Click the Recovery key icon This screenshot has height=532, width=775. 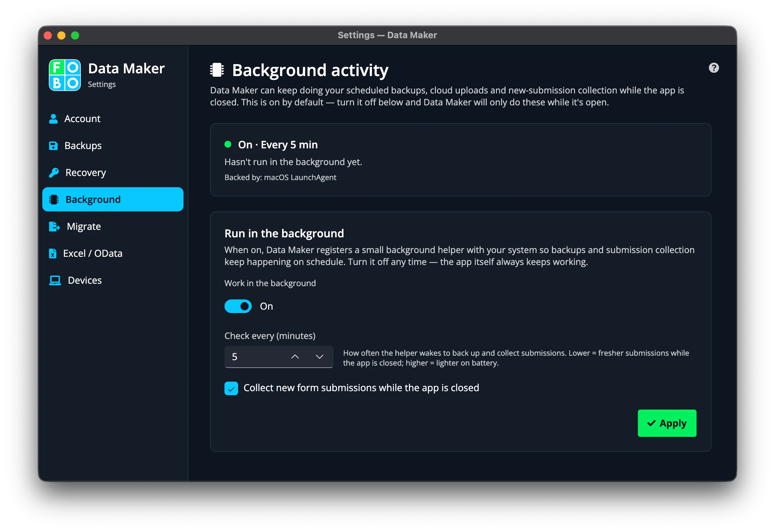click(54, 173)
